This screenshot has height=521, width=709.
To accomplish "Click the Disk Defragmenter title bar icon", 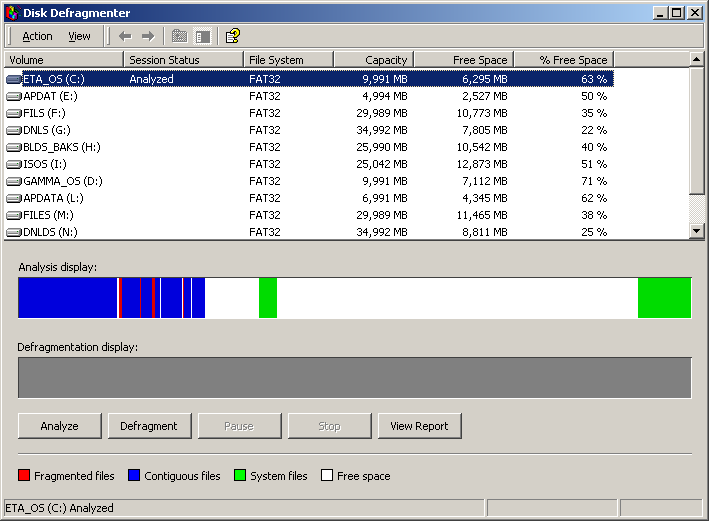I will 13,13.
